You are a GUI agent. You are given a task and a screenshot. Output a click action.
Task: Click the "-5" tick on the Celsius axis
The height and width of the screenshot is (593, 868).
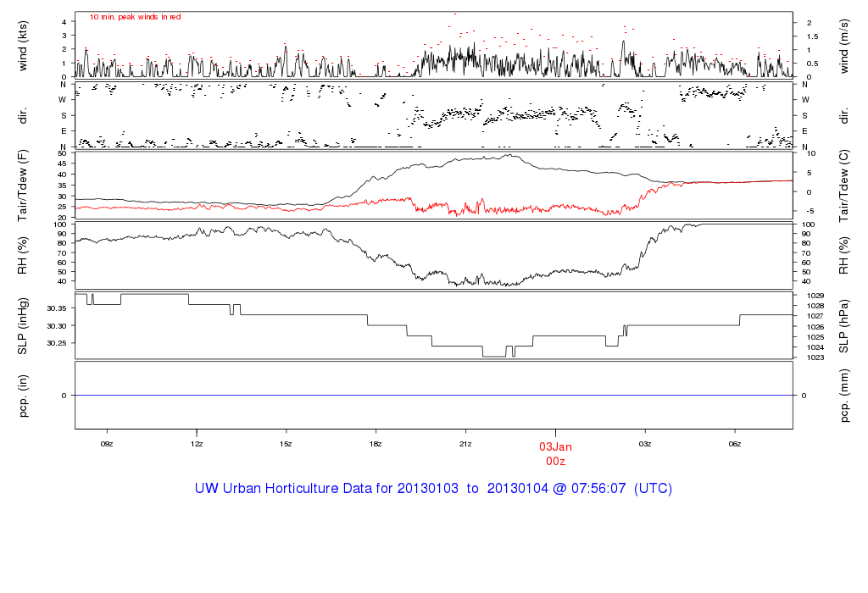coord(810,211)
